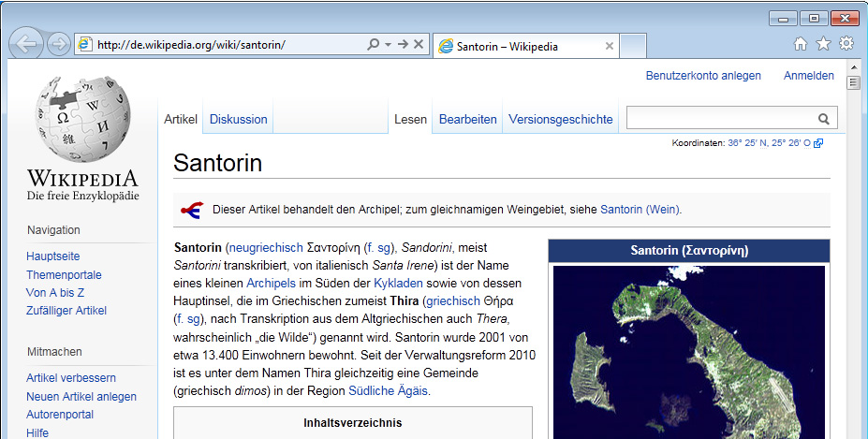This screenshot has height=439, width=868.
Task: Click the Go arrow in address bar
Action: (403, 44)
